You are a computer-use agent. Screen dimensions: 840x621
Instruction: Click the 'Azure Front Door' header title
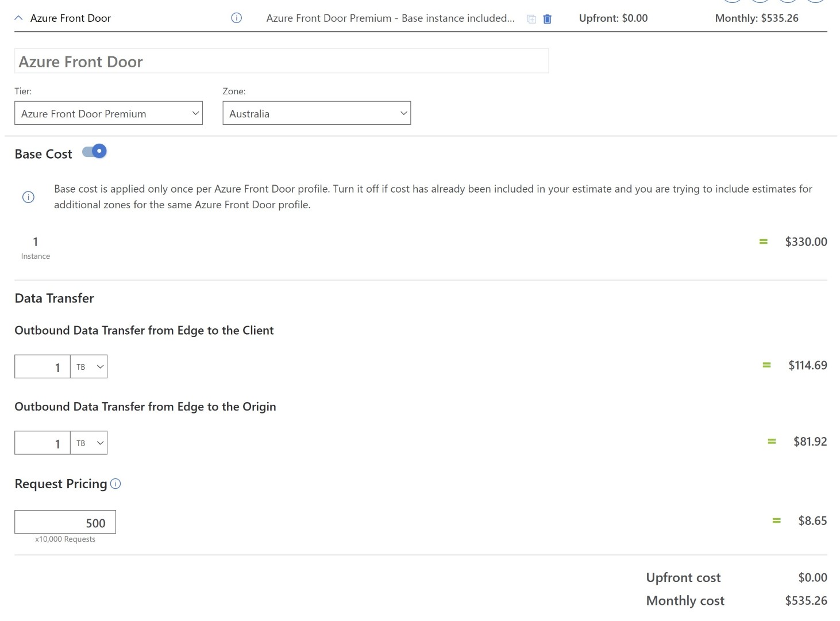pyautogui.click(x=71, y=18)
